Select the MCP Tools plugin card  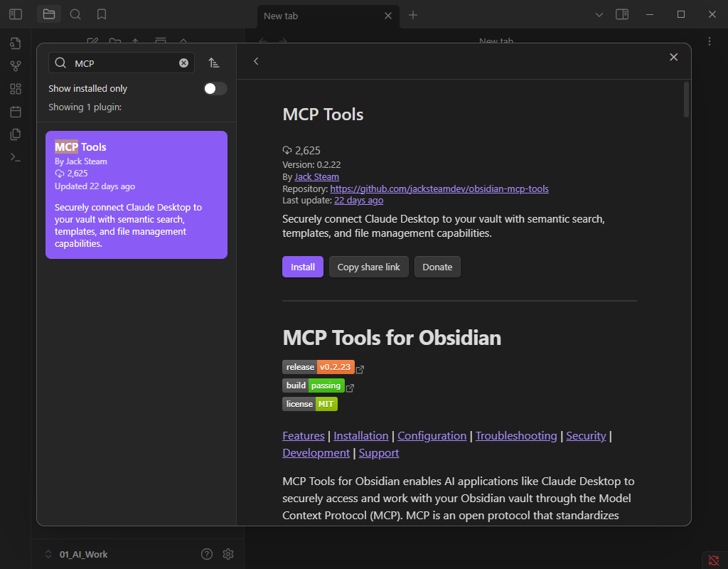click(x=136, y=195)
